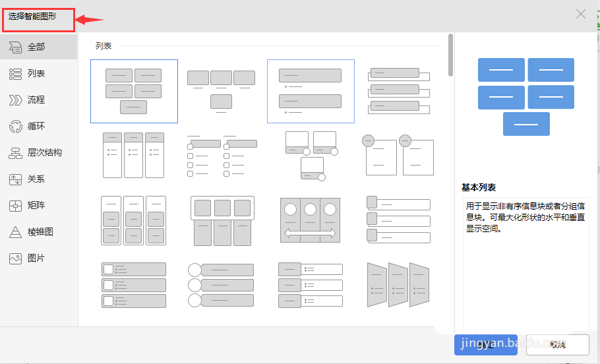Click the 流程 category label
The image size is (600, 364).
click(36, 100)
